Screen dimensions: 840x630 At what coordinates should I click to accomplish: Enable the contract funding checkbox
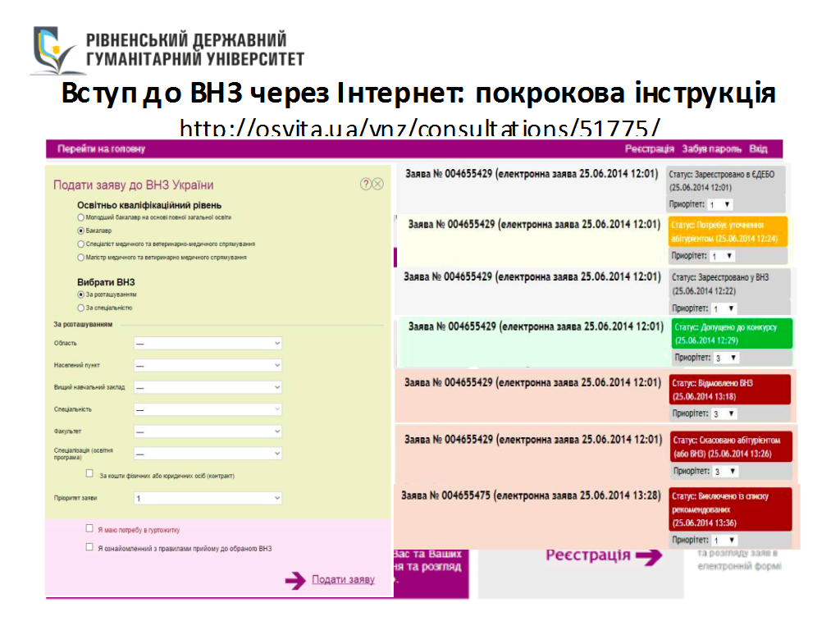tap(89, 473)
